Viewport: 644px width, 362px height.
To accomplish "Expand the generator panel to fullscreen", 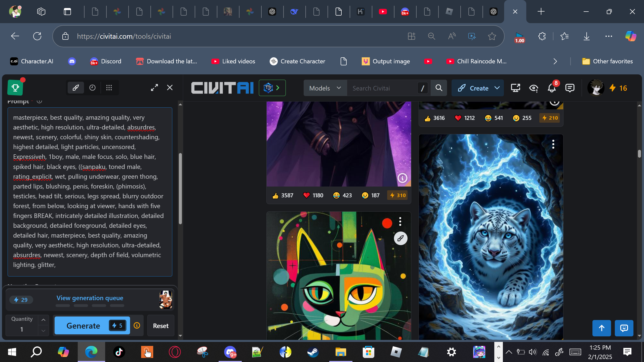I will click(x=154, y=87).
